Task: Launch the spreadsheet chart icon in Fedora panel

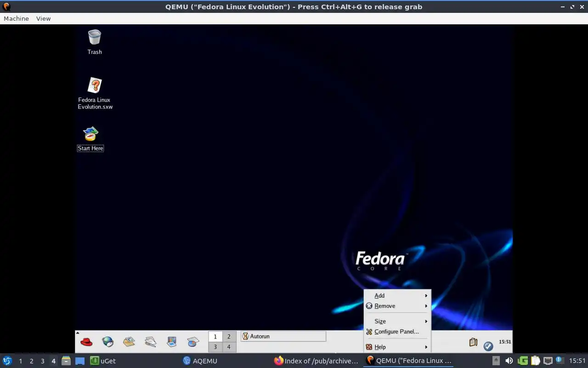Action: (193, 342)
